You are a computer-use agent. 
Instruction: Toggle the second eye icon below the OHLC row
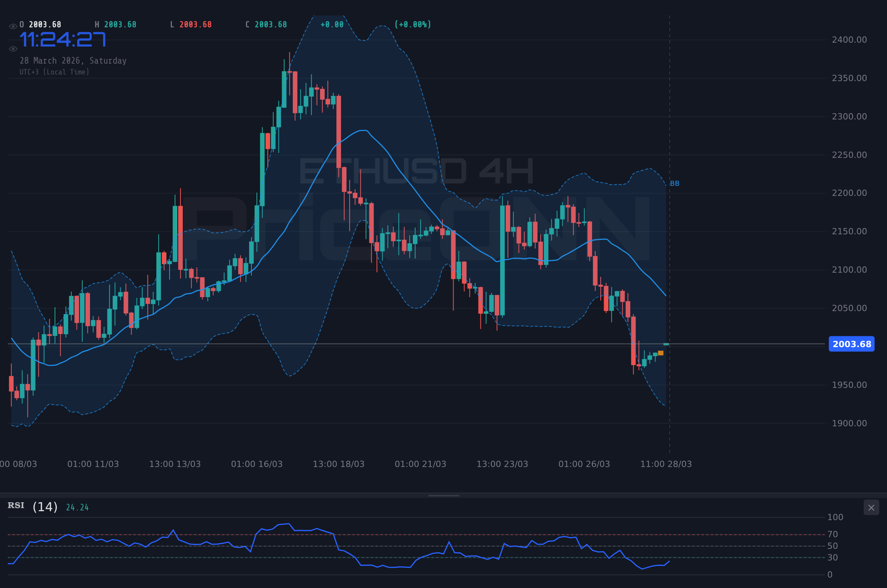[x=13, y=48]
